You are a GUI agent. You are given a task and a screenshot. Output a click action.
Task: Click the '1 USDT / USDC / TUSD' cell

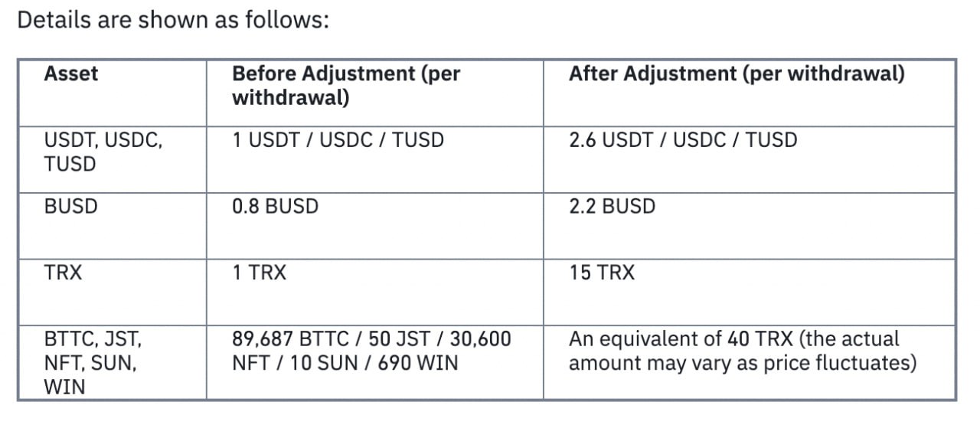(x=338, y=140)
